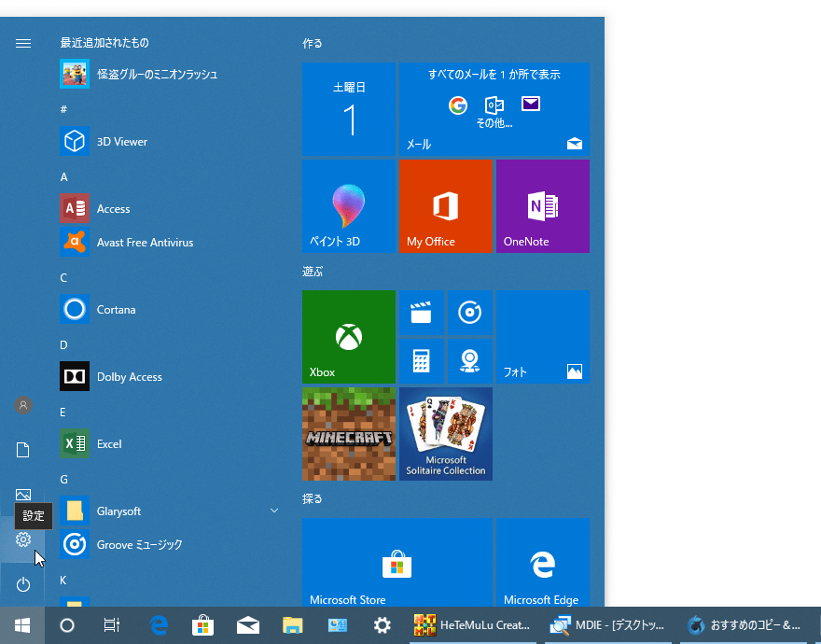Click the letter G index header
821x644 pixels.
coord(63,479)
